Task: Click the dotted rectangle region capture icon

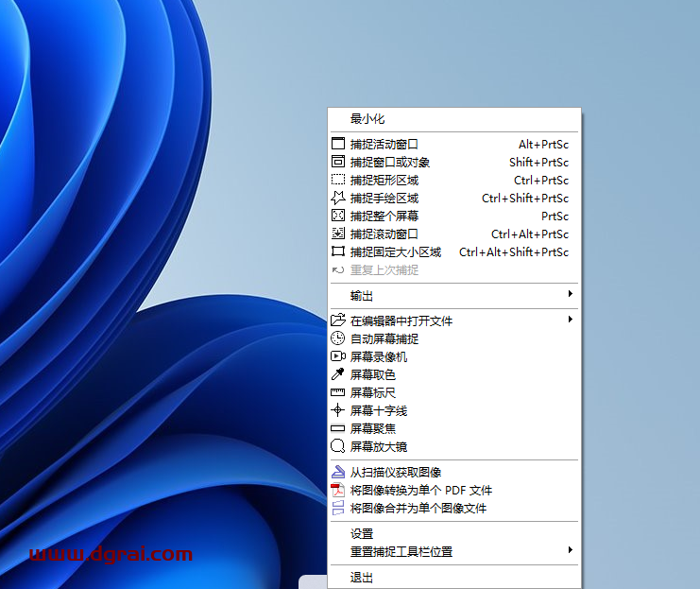Action: point(338,180)
